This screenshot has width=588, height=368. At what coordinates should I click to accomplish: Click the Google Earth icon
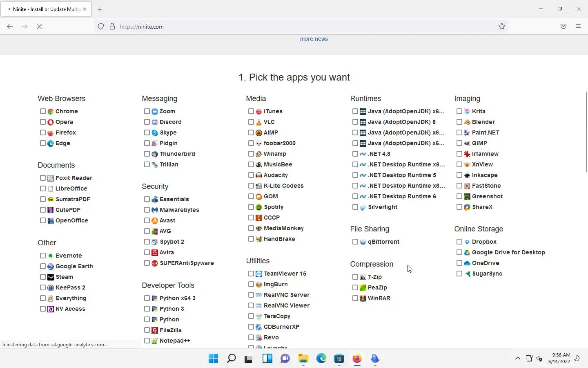51,266
